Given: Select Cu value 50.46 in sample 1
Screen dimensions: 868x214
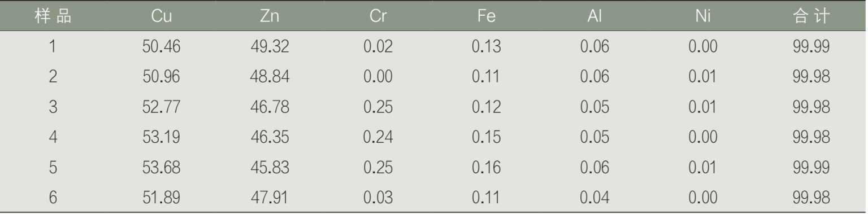Looking at the screenshot, I should pyautogui.click(x=162, y=46).
